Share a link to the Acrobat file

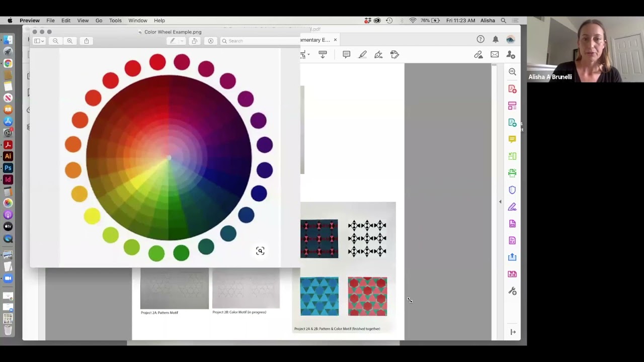click(478, 54)
